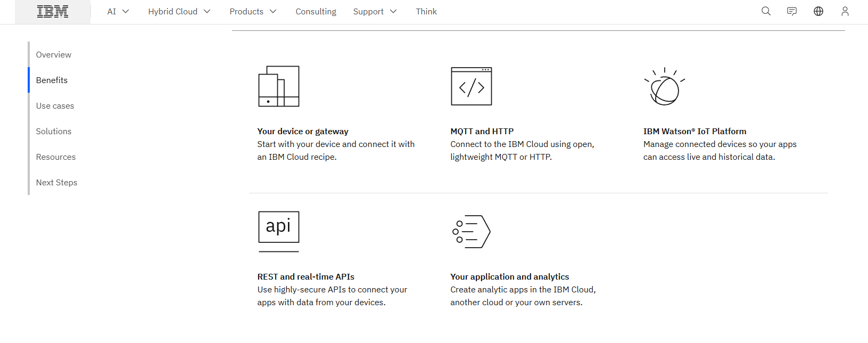Jump to the Next Steps section
The image size is (868, 343).
pyautogui.click(x=56, y=183)
